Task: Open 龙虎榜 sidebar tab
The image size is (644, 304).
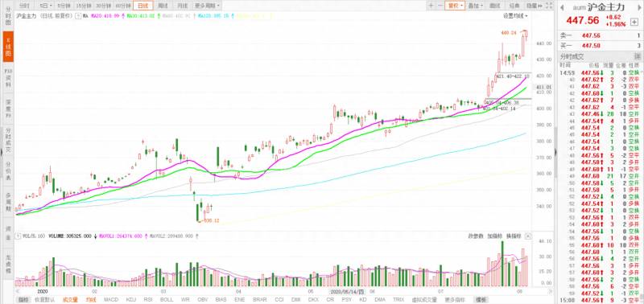Action: tap(8, 265)
